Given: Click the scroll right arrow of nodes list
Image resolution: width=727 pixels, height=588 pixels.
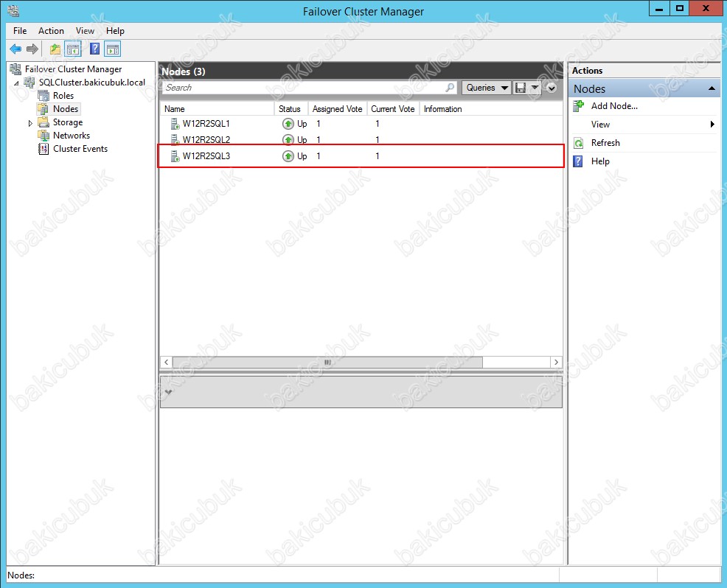Looking at the screenshot, I should click(x=557, y=362).
